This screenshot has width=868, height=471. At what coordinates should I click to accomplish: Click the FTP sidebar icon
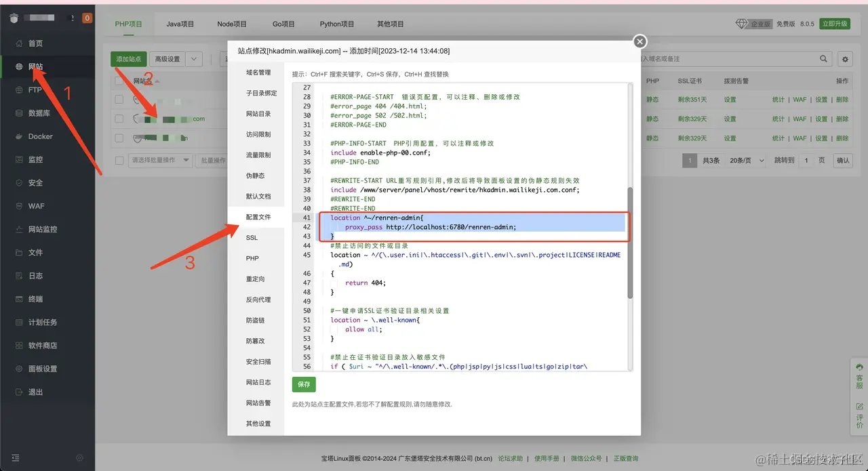pos(18,90)
